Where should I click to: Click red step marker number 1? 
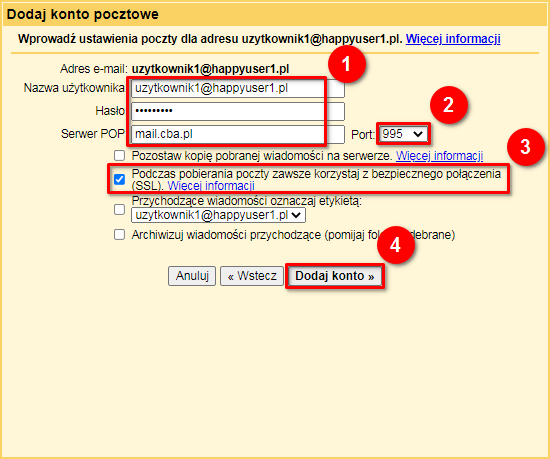[347, 64]
